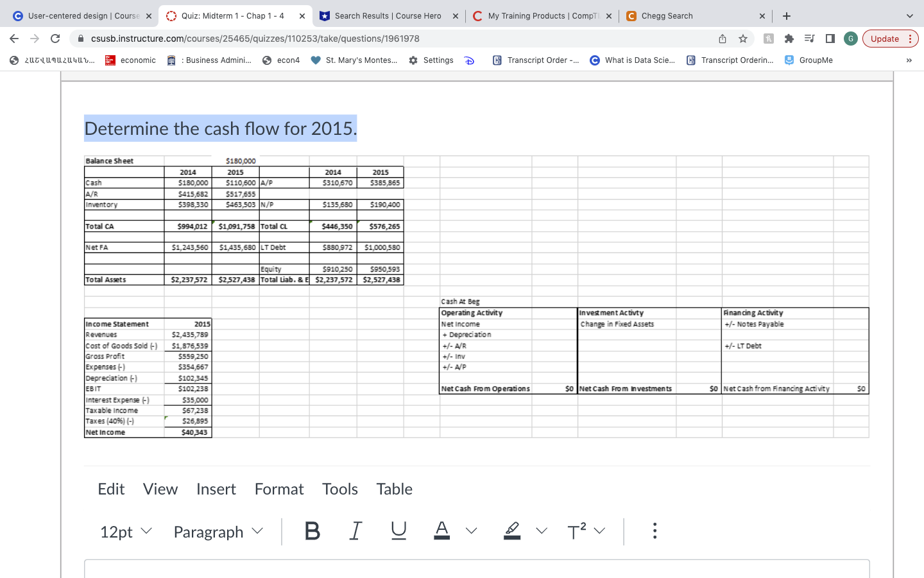
Task: Reload the quiz page
Action: pyautogui.click(x=55, y=39)
